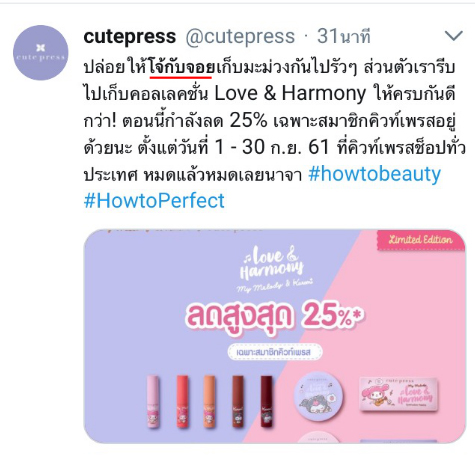Click the Love & Harmony logo
475x455 pixels.
point(274,268)
